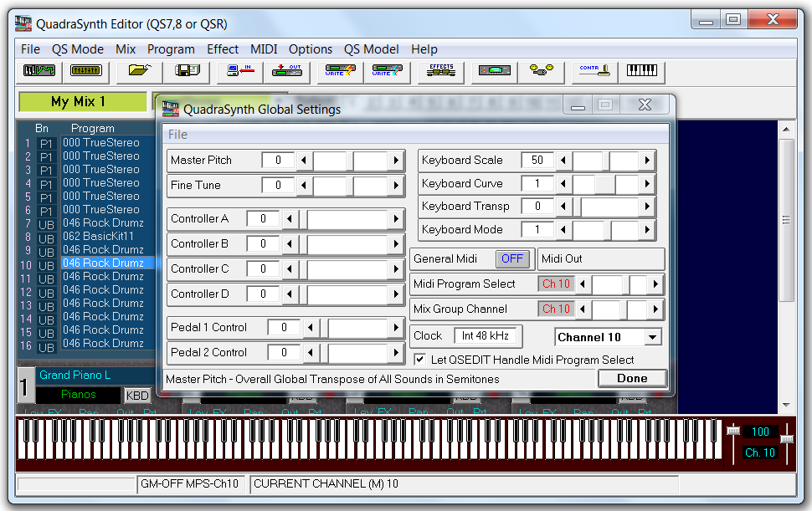812x511 pixels.
Task: Toggle the General Midi OFF button
Action: point(512,259)
